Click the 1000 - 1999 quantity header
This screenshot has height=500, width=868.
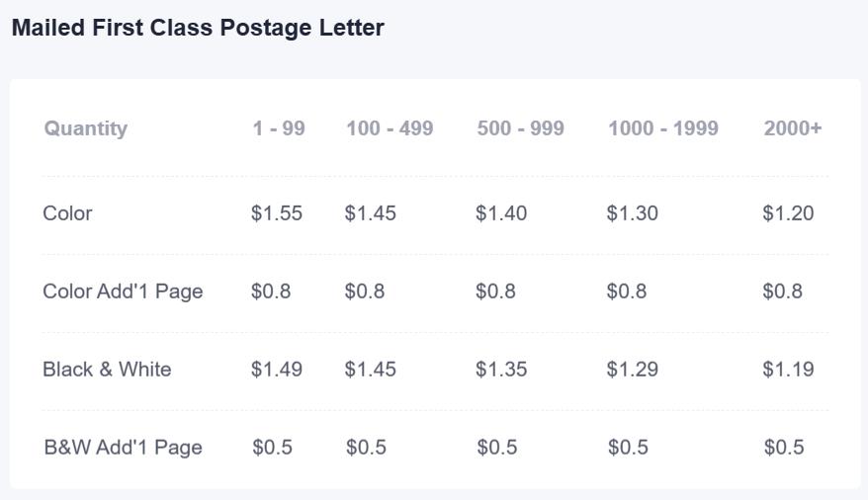(x=663, y=128)
